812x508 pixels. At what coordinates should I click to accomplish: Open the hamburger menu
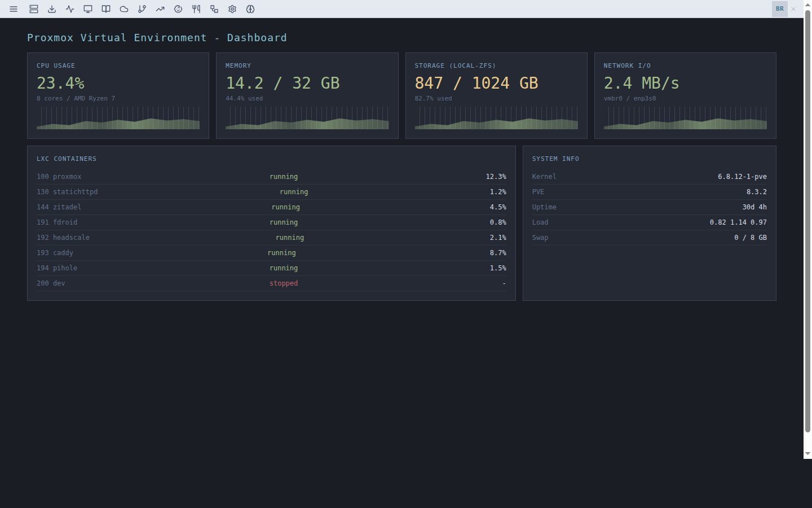(x=14, y=9)
